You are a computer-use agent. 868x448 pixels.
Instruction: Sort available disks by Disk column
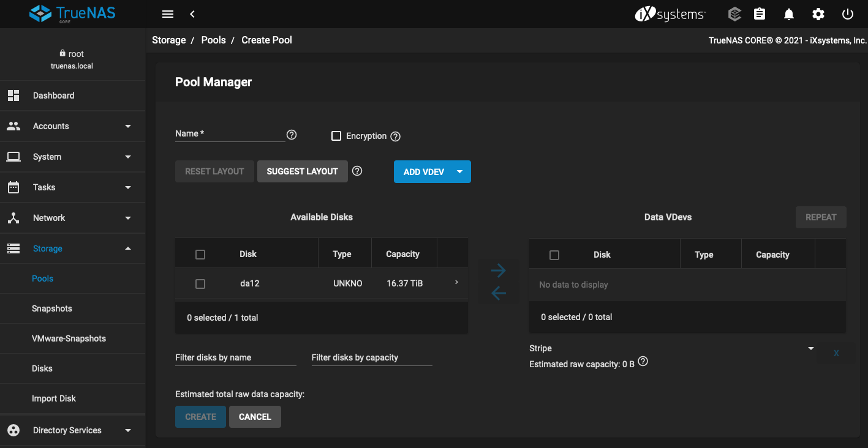(248, 254)
